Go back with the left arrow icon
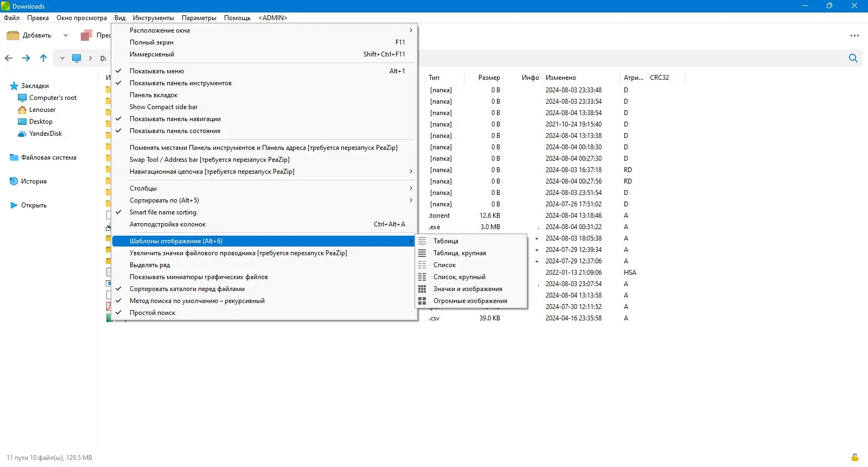This screenshot has width=868, height=467. (9, 58)
